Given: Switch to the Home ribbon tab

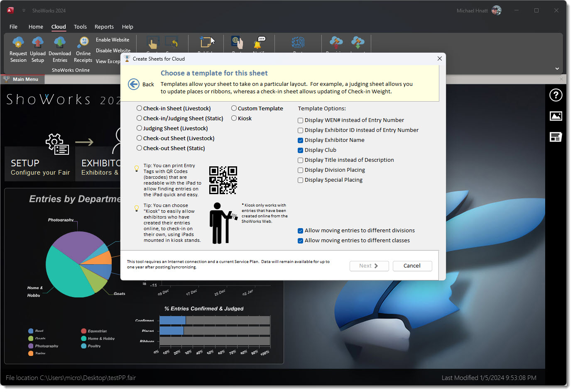Looking at the screenshot, I should [36, 27].
